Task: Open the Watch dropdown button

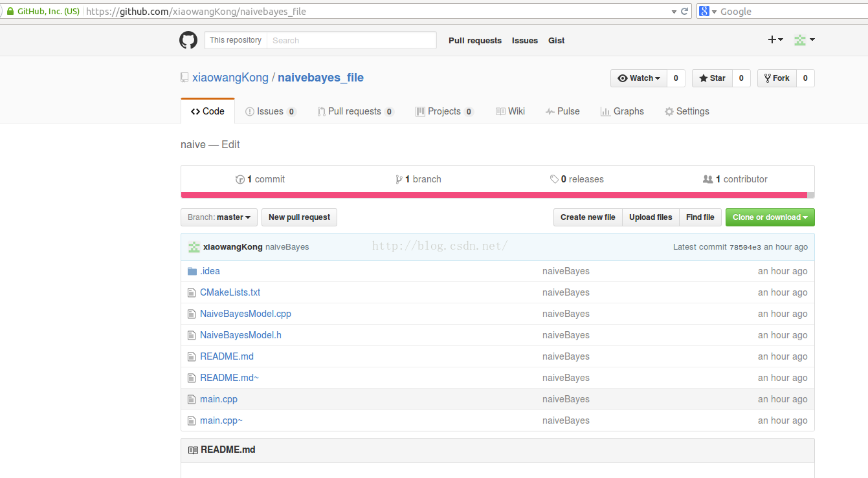Action: click(639, 78)
